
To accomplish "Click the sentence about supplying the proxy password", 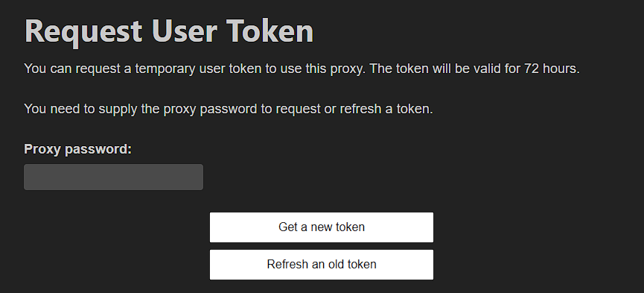I will [x=229, y=109].
